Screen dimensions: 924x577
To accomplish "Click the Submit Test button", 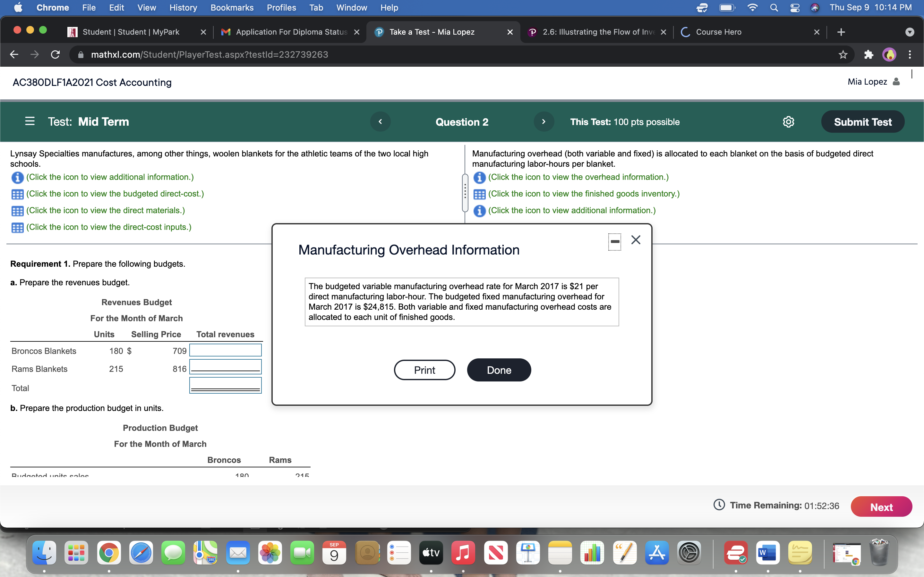I will click(862, 121).
